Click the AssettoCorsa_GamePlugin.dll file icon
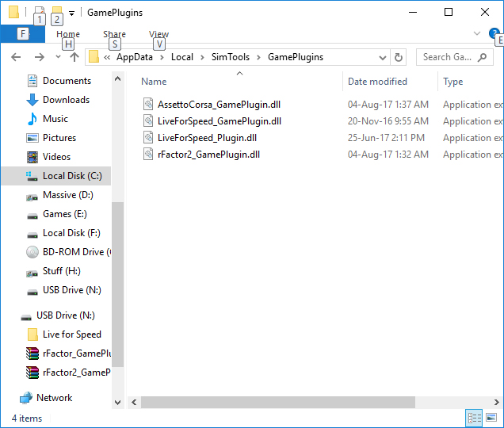 [148, 104]
